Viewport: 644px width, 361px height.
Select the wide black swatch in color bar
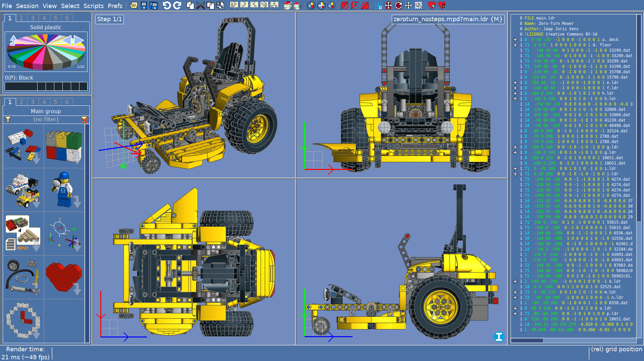(21, 86)
